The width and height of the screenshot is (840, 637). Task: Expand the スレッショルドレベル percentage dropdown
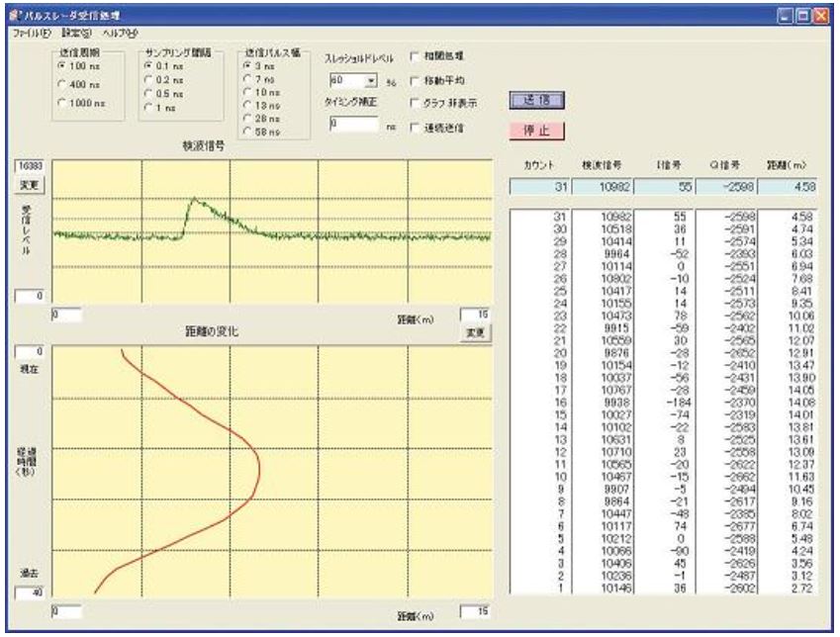point(371,81)
